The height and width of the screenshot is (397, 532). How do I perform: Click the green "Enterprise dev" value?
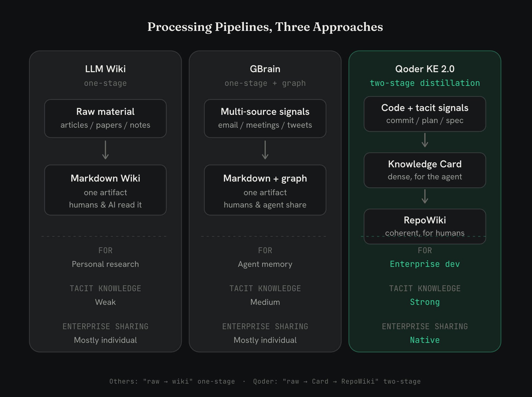click(x=425, y=264)
